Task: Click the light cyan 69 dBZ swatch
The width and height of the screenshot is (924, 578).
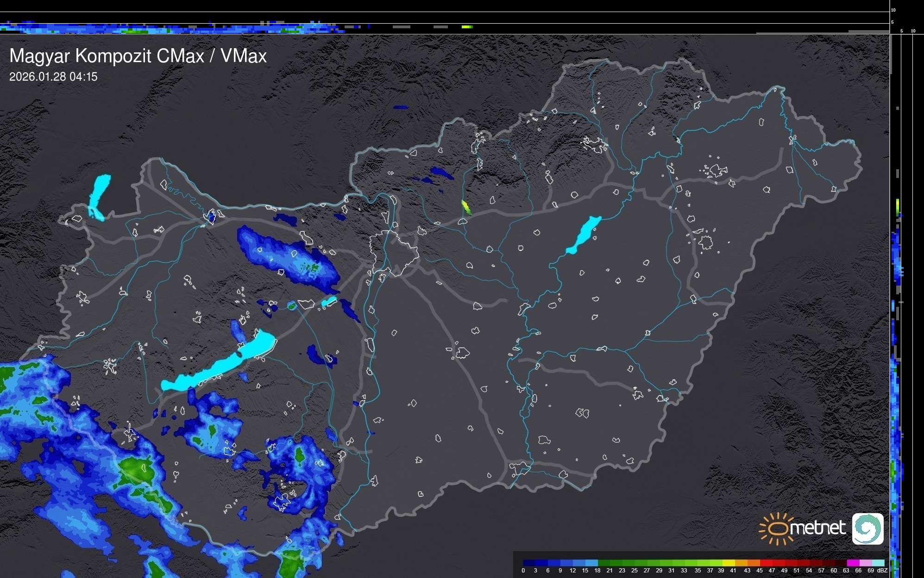Action: pyautogui.click(x=878, y=563)
